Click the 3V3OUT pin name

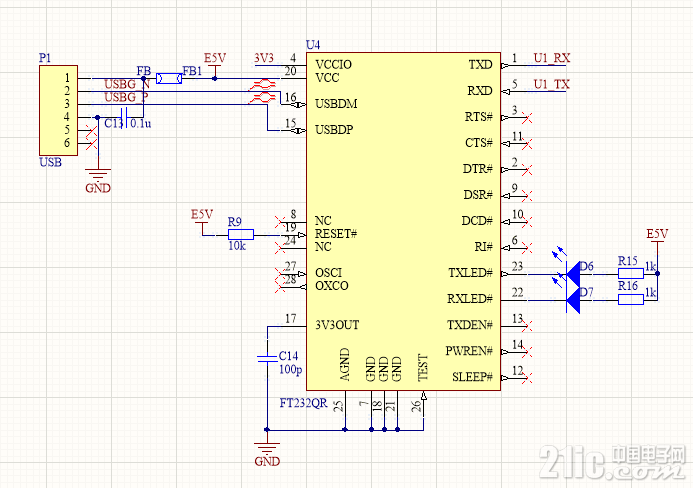pos(337,325)
